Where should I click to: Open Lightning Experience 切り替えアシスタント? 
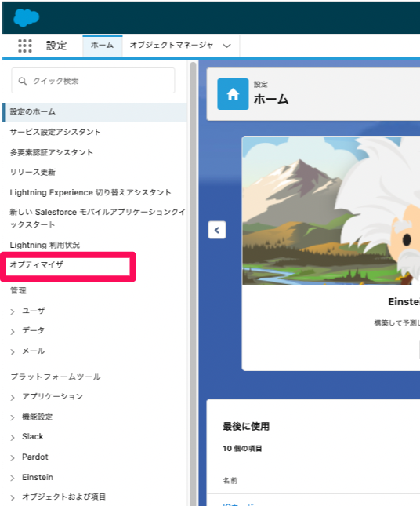pyautogui.click(x=90, y=192)
